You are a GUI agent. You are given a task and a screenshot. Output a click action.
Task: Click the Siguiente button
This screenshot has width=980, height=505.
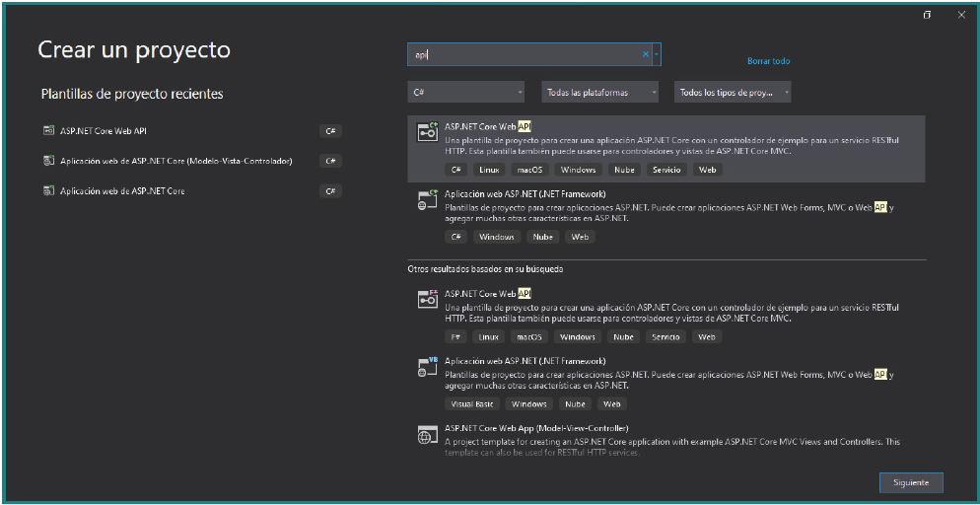click(x=911, y=482)
